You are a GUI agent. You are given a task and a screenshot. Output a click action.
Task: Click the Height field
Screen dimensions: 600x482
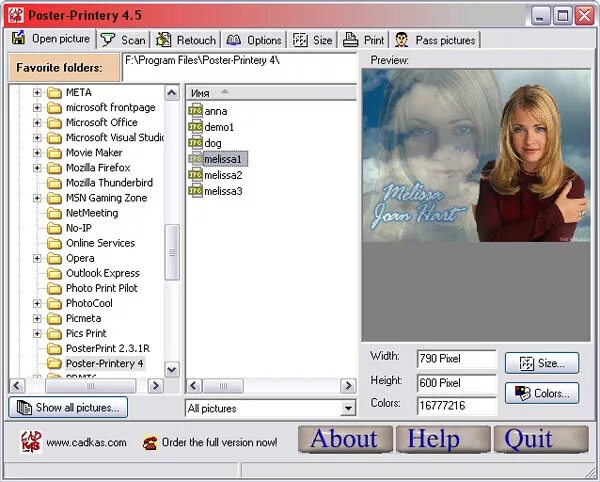pyautogui.click(x=457, y=383)
